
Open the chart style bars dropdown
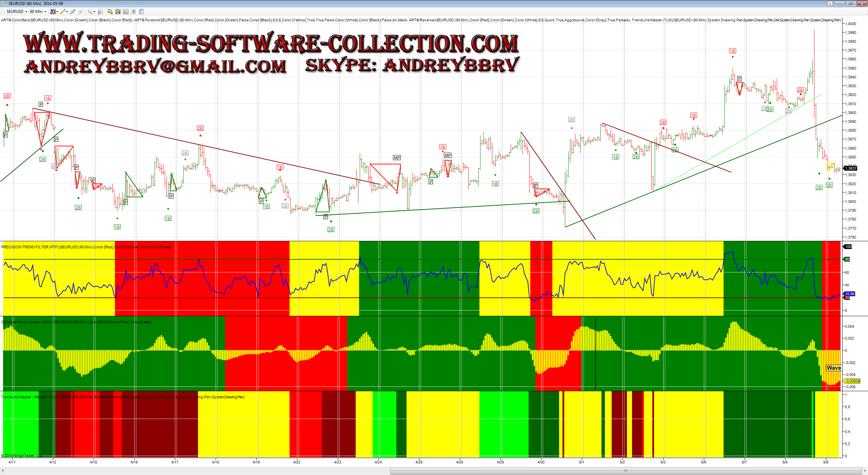(54, 12)
